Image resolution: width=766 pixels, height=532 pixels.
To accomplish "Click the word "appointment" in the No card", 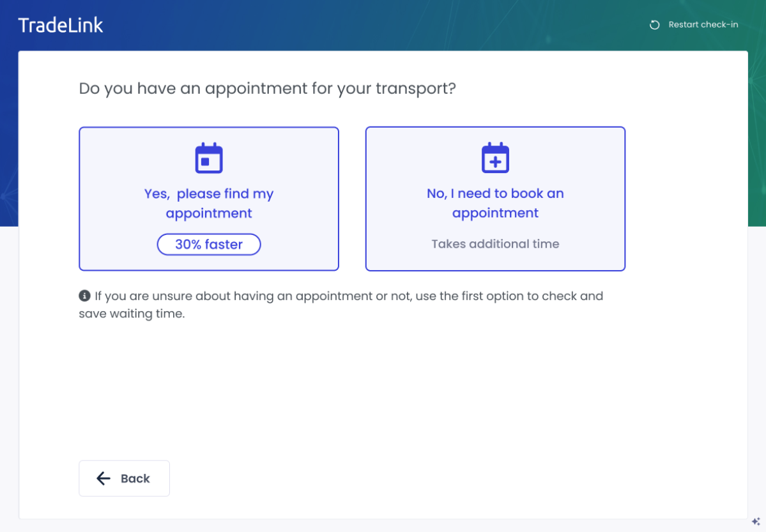I will 495,213.
